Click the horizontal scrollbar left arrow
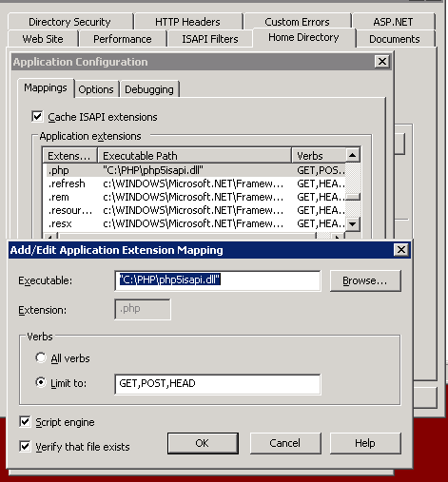448x482 pixels. click(x=50, y=237)
